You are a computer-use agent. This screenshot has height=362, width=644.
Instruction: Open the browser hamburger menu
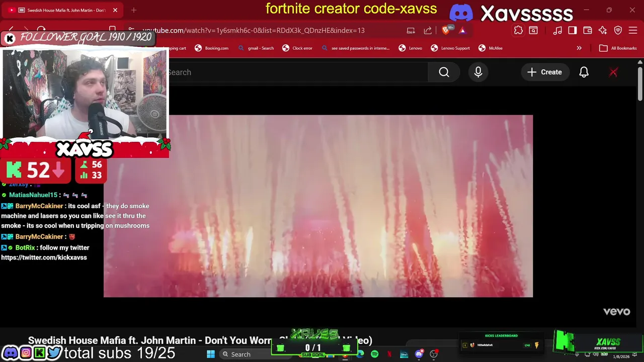633,30
